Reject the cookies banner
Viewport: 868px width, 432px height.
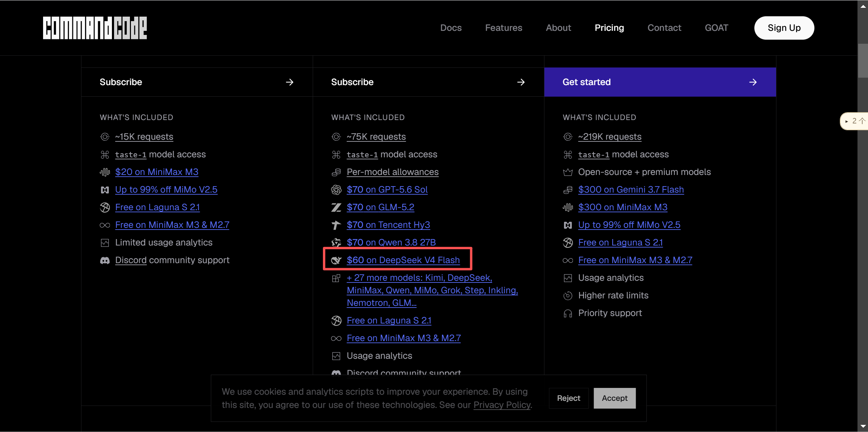click(568, 398)
